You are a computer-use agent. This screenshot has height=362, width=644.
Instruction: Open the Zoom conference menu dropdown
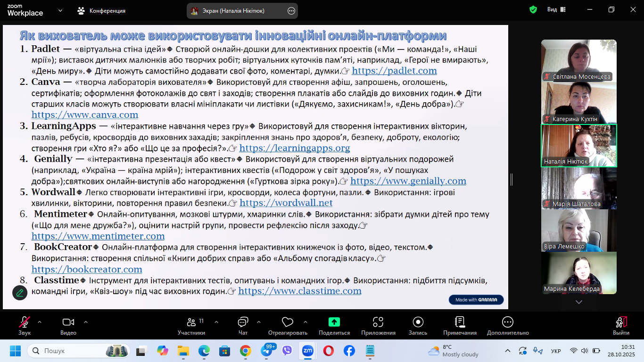pyautogui.click(x=60, y=10)
